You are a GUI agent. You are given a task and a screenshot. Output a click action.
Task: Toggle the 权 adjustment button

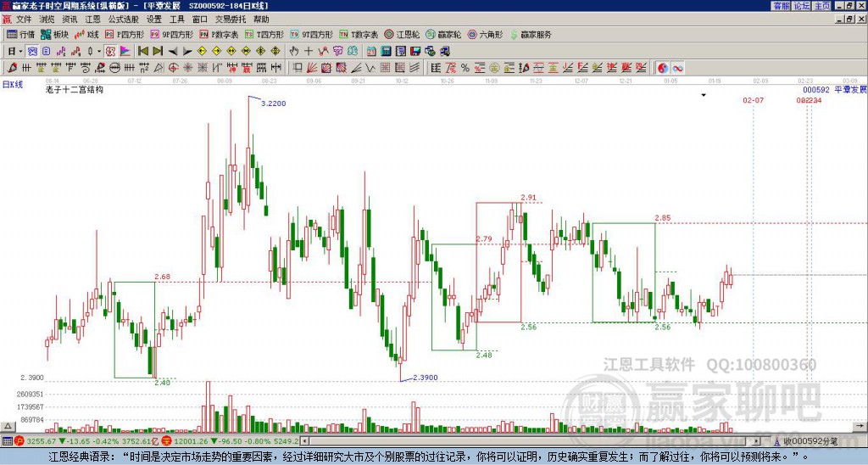pos(111,52)
